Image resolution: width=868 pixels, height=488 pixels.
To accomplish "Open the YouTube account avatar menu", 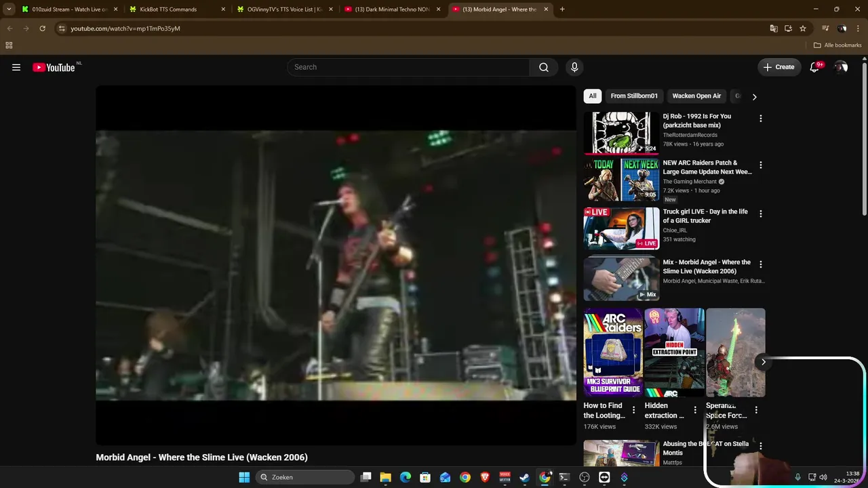I will point(841,67).
